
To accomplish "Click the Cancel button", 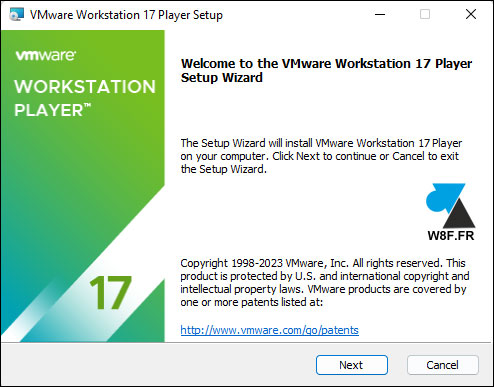I will 442,365.
